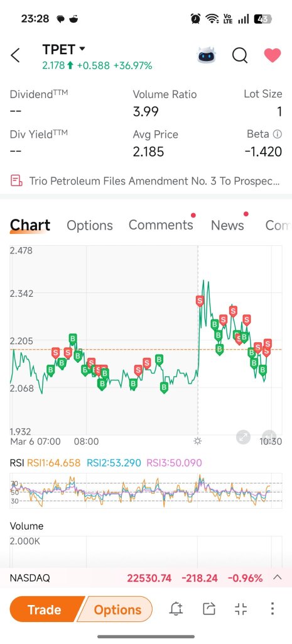This screenshot has width=292, height=644.
Task: Open the three-dot more options menu
Action: point(273,609)
